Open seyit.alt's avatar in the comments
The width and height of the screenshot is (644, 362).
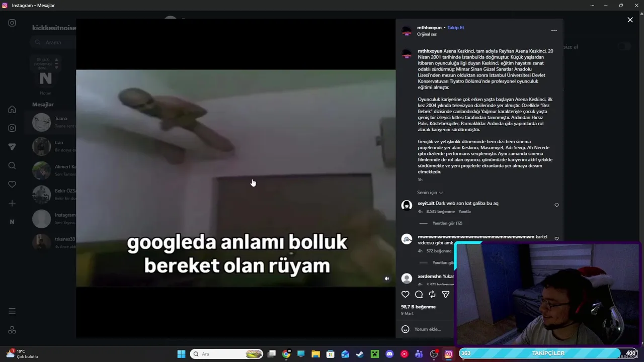click(407, 205)
